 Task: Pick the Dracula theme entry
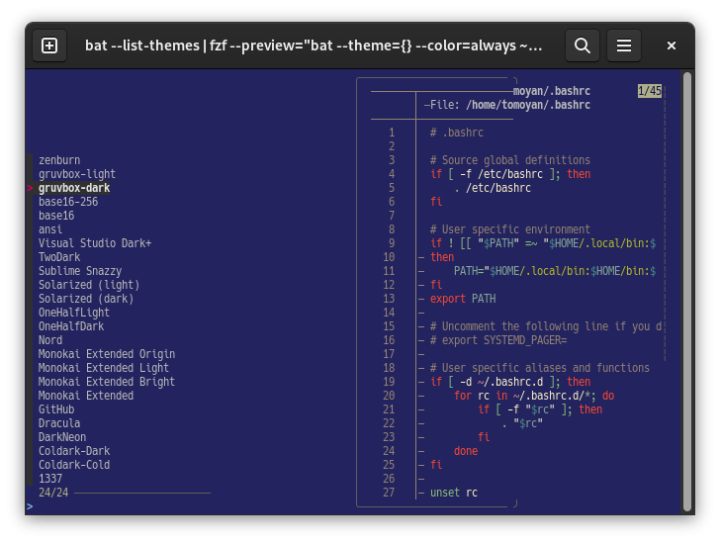coord(59,423)
